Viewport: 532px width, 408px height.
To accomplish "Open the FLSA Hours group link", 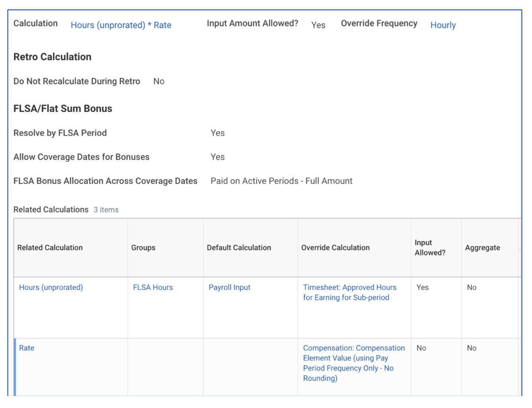I will pyautogui.click(x=153, y=287).
